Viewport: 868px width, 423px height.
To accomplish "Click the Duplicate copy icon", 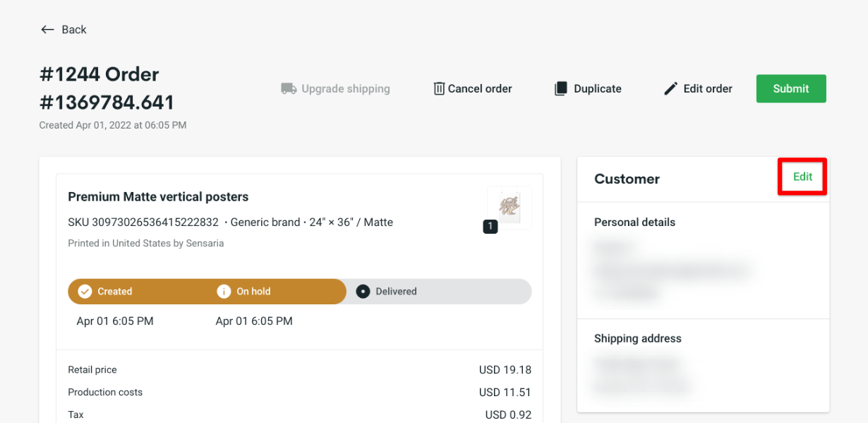I will 561,89.
